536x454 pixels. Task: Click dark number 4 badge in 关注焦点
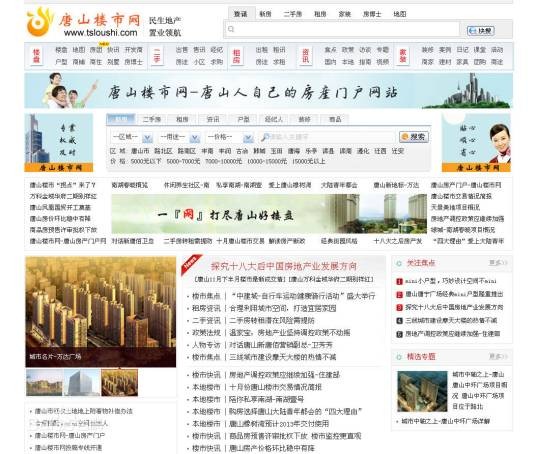tap(399, 321)
